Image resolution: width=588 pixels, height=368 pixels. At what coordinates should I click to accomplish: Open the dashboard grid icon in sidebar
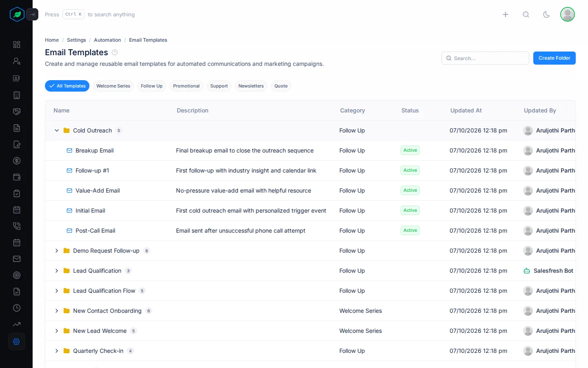(x=17, y=45)
